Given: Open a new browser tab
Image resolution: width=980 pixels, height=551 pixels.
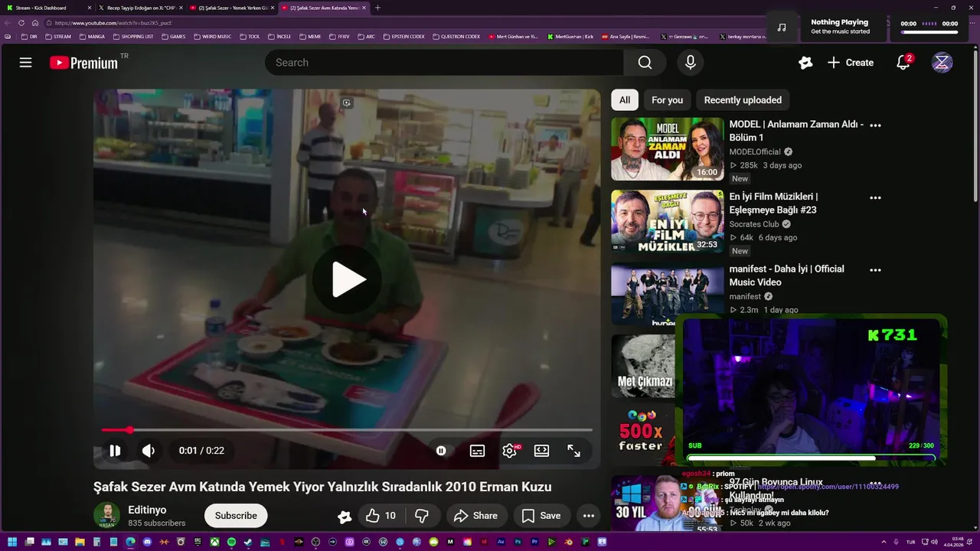Looking at the screenshot, I should click(x=377, y=8).
